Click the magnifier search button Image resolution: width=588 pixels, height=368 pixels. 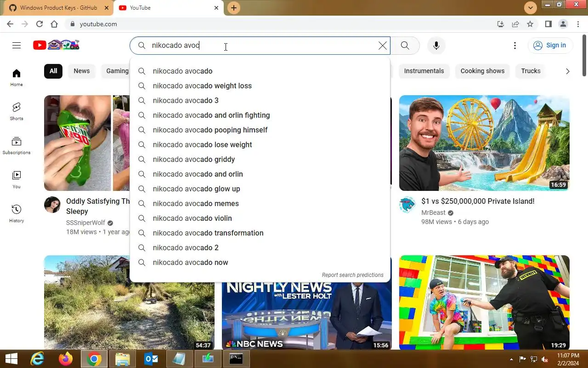[405, 45]
